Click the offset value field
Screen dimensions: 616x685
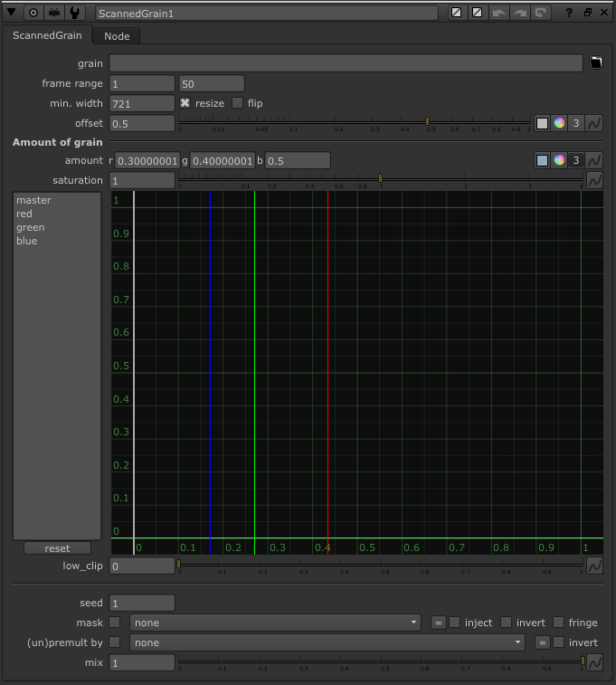coord(142,124)
